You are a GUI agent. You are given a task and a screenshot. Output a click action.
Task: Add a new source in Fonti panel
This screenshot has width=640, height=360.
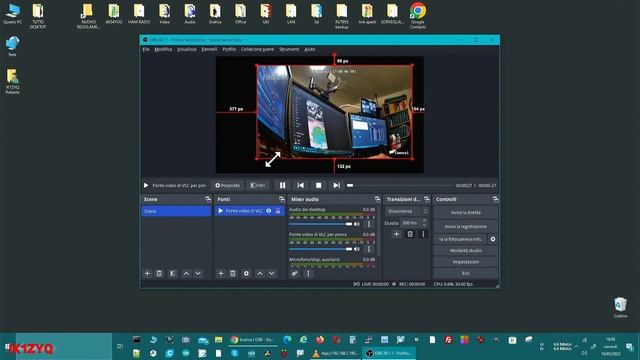pos(221,273)
